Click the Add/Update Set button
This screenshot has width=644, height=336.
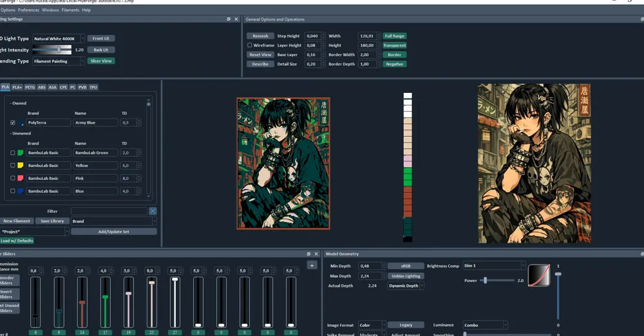(x=114, y=232)
